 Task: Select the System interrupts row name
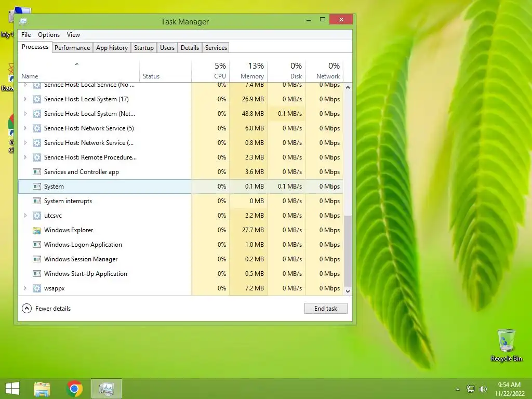click(68, 201)
